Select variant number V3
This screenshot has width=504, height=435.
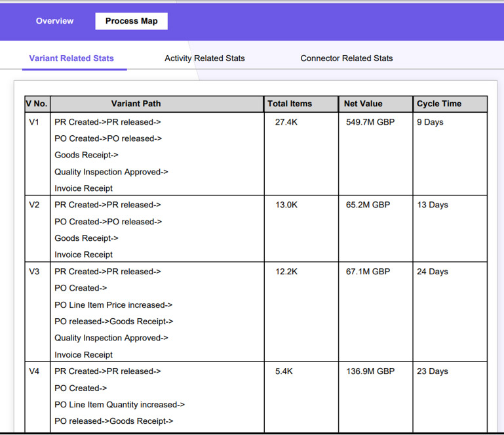point(34,272)
